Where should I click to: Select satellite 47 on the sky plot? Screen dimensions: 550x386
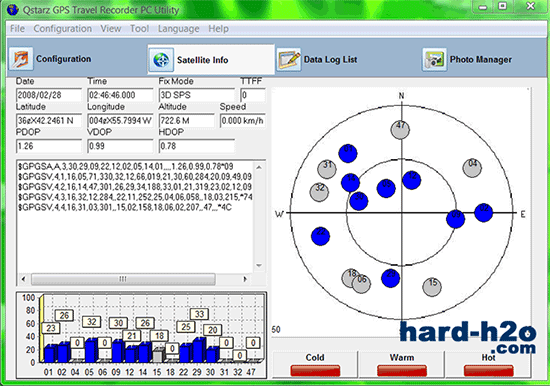click(x=400, y=129)
